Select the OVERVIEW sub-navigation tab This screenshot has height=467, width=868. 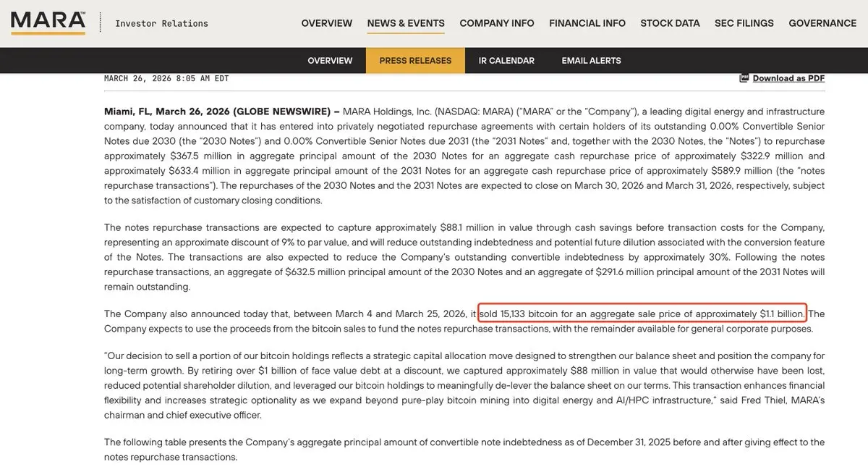pyautogui.click(x=330, y=61)
